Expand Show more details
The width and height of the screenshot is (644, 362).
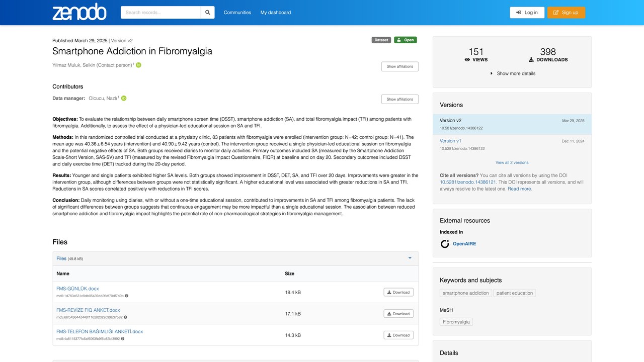coord(512,73)
